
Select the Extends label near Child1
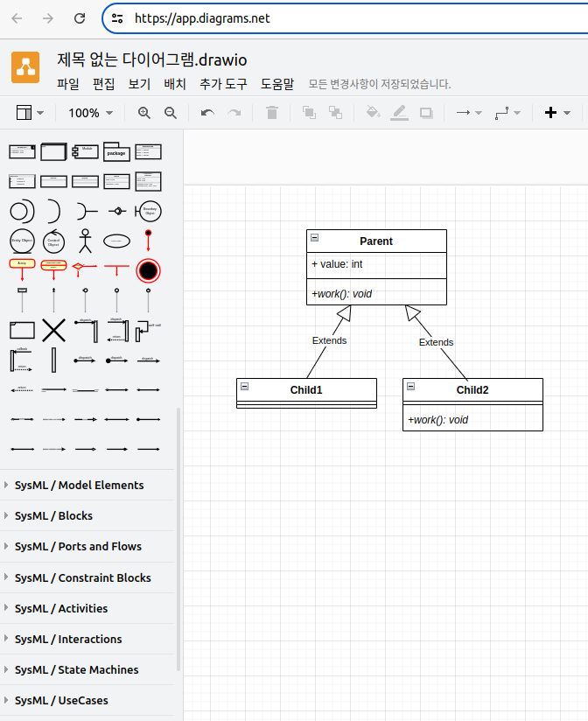coord(329,340)
